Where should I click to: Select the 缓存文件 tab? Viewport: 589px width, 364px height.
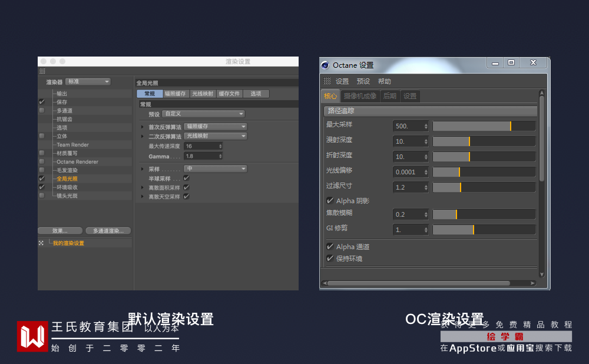(230, 94)
